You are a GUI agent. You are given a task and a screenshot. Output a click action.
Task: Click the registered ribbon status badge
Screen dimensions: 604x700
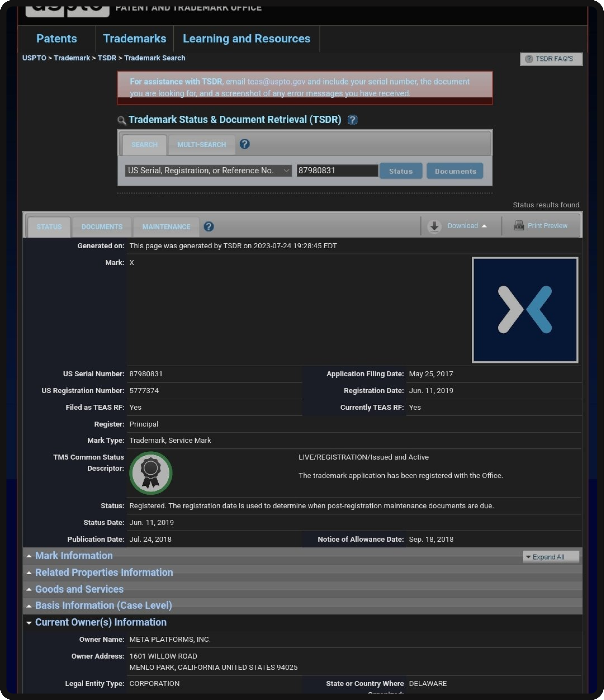pos(151,473)
